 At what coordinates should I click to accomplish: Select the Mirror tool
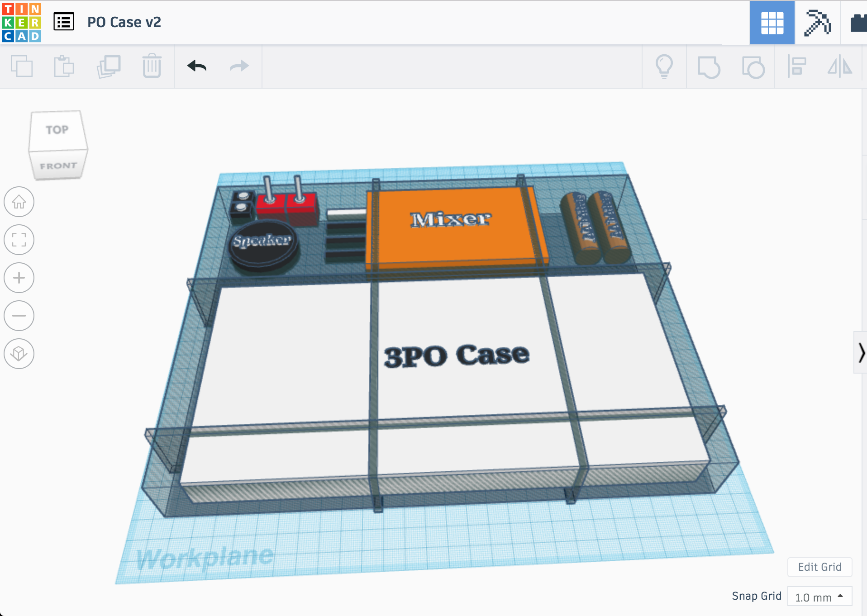pyautogui.click(x=840, y=67)
